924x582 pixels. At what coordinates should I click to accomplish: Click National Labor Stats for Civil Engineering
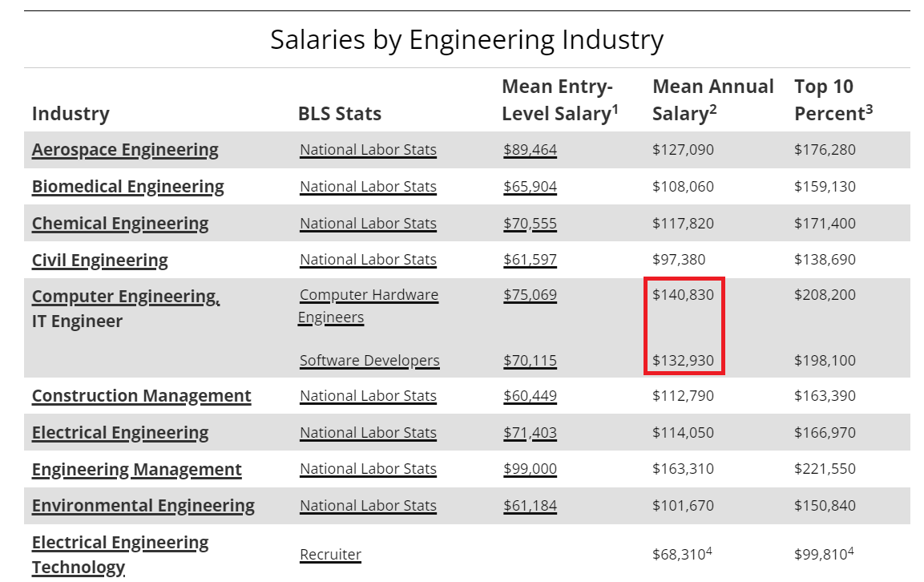click(x=369, y=260)
